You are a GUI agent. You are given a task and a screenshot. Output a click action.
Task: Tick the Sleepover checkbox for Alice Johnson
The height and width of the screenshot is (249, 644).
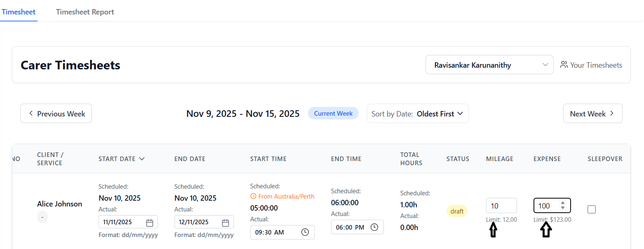tap(592, 209)
